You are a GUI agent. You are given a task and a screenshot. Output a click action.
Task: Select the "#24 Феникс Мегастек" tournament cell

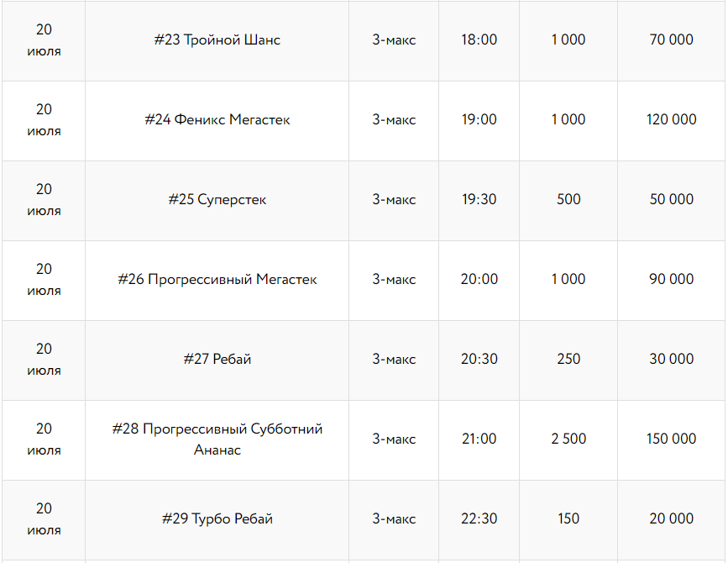coord(217,119)
